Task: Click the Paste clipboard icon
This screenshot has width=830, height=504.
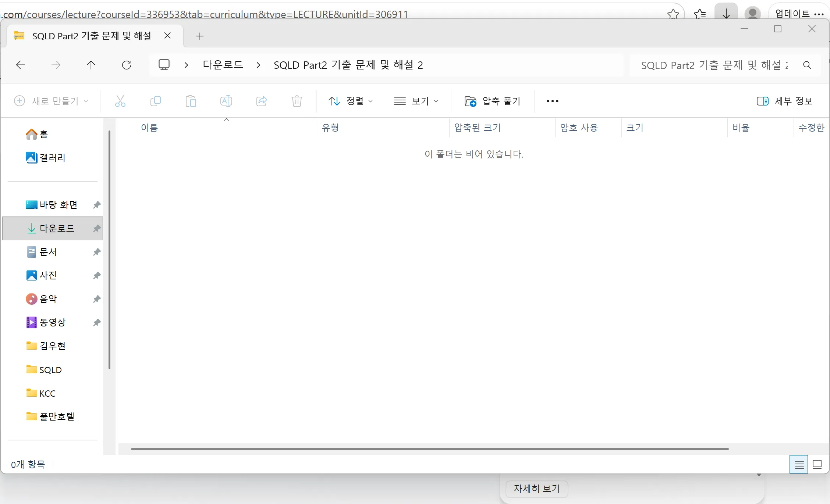Action: (191, 101)
